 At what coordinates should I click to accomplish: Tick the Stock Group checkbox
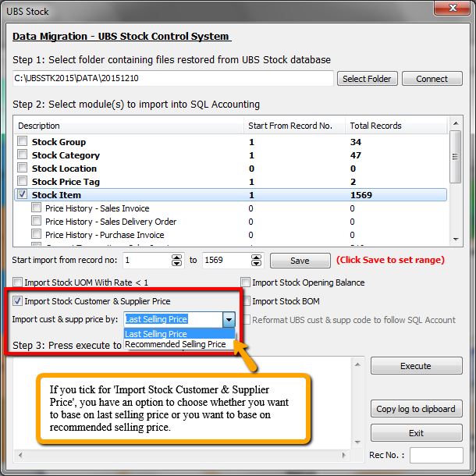click(x=23, y=142)
